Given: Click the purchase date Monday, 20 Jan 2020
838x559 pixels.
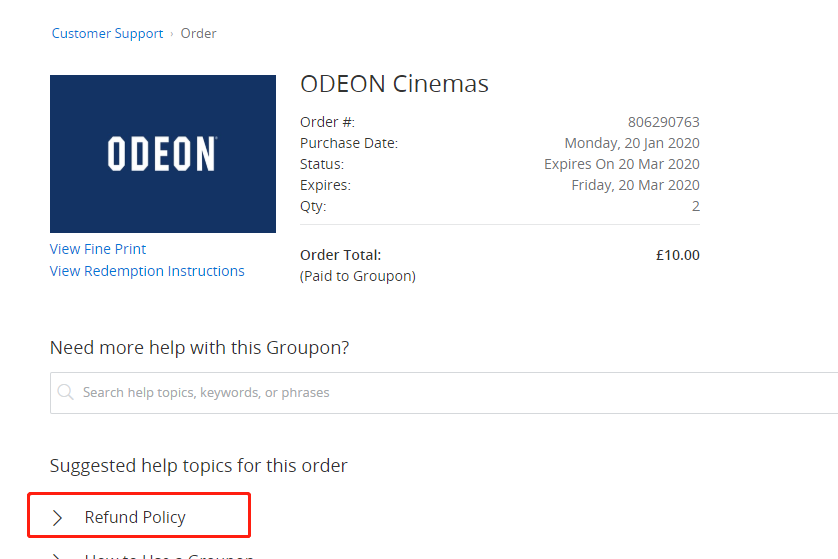Looking at the screenshot, I should tap(632, 143).
